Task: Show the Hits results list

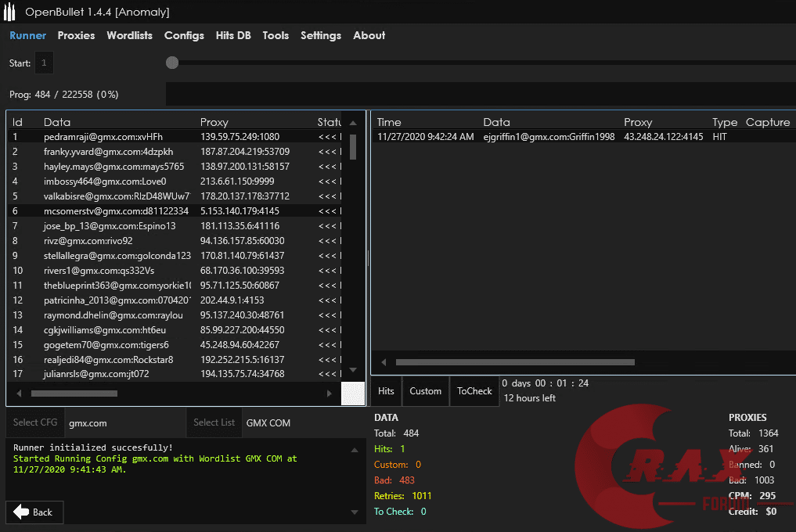Action: pos(386,391)
